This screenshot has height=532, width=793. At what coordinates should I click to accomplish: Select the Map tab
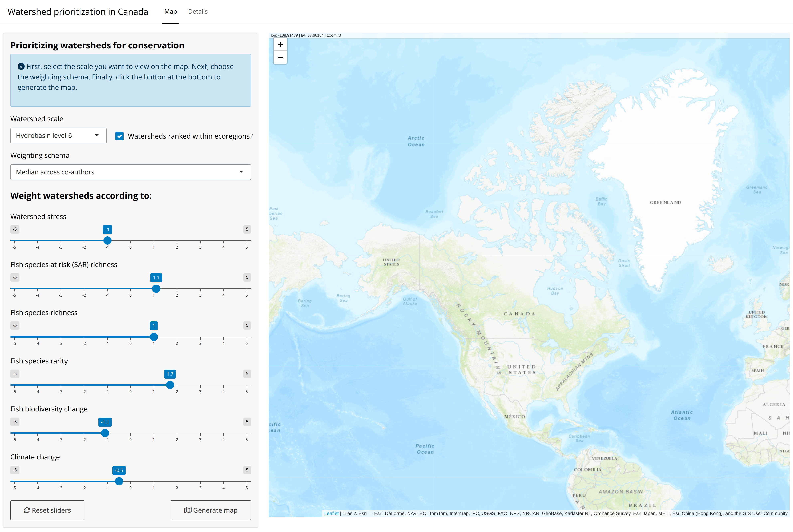pyautogui.click(x=170, y=12)
